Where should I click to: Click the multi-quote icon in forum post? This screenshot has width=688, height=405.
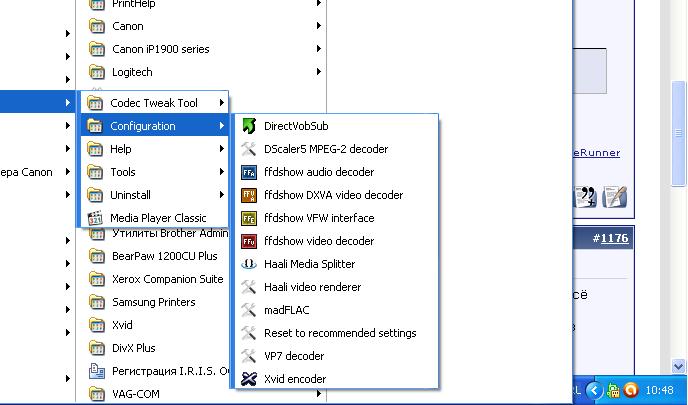(x=585, y=197)
